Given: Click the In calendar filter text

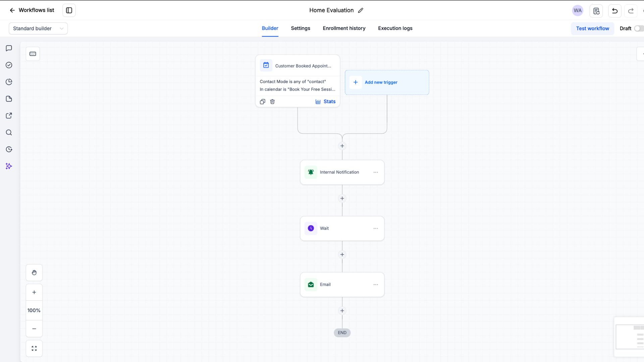Looking at the screenshot, I should 298,89.
